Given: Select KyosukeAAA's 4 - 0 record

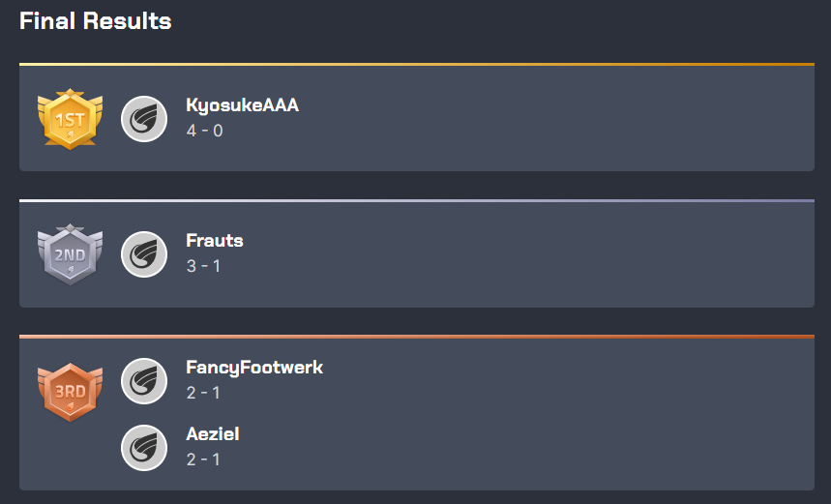Looking at the screenshot, I should (204, 131).
